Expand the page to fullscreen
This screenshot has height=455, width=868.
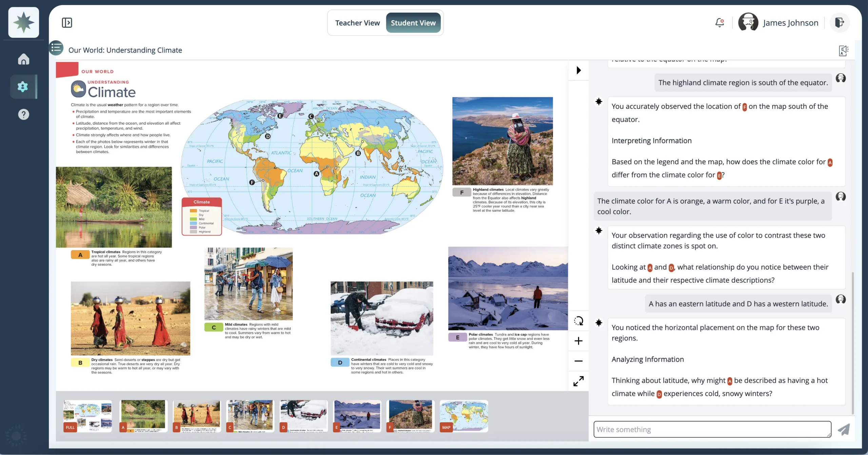pyautogui.click(x=578, y=381)
